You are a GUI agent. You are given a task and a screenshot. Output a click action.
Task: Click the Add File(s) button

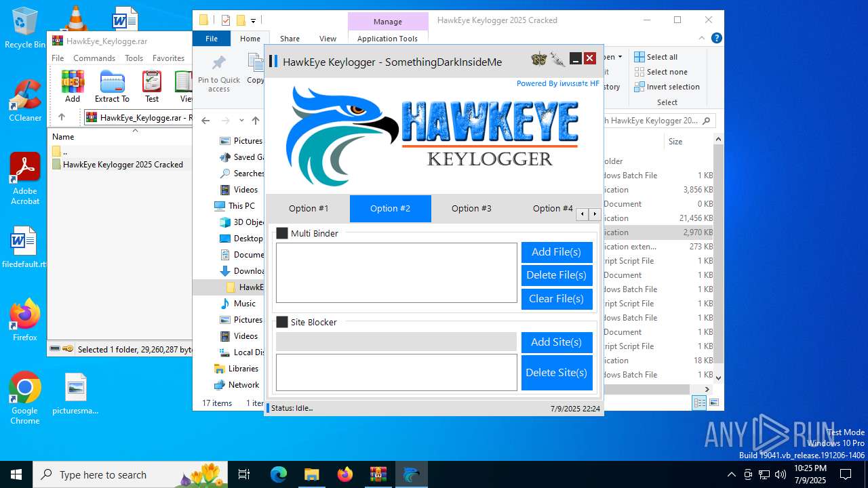tap(557, 252)
